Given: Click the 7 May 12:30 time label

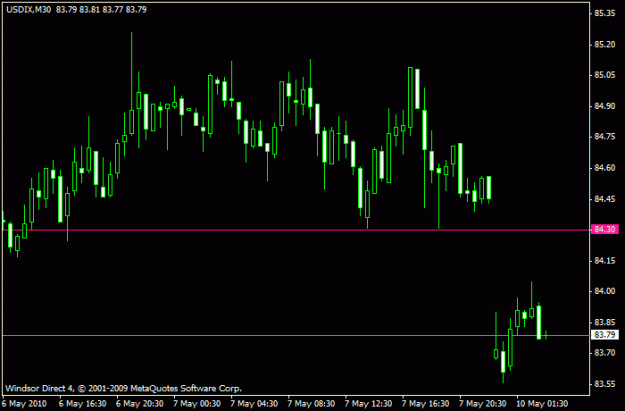Looking at the screenshot, I should click(x=368, y=403).
